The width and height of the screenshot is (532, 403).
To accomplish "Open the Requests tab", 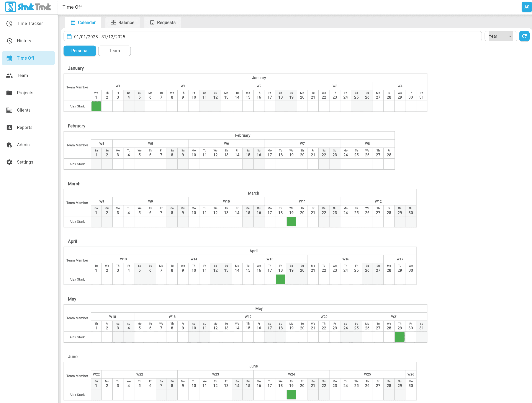I will coord(163,23).
